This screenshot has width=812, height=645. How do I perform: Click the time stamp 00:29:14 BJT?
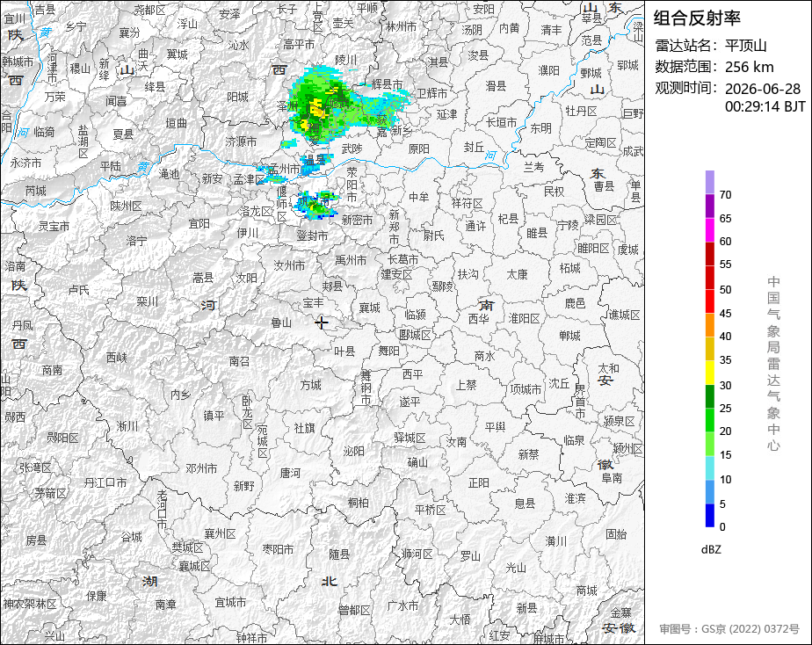765,106
